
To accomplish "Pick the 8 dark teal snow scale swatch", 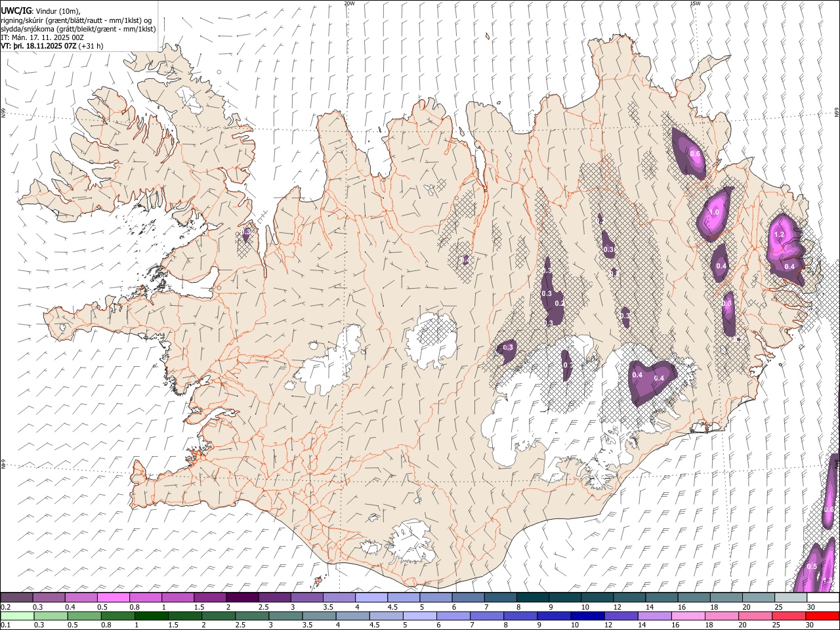I will tap(532, 597).
